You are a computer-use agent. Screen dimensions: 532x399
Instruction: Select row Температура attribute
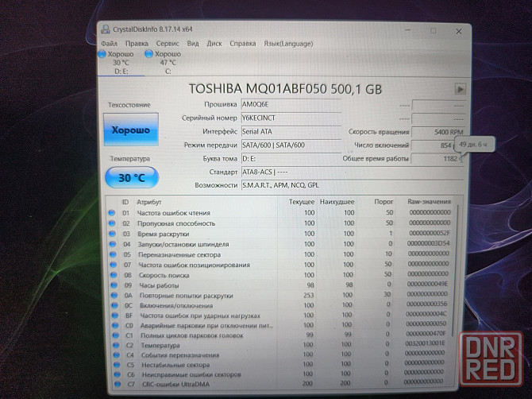click(x=280, y=345)
